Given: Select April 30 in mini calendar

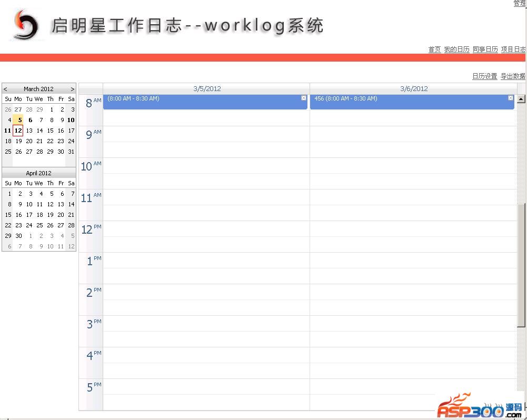Looking at the screenshot, I should (18, 236).
